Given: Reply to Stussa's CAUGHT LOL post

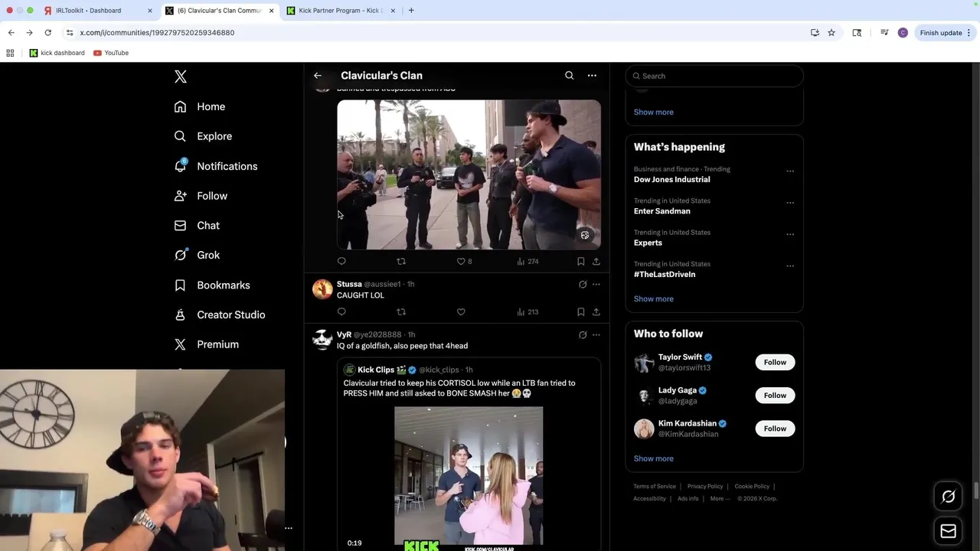Looking at the screenshot, I should coord(341,312).
